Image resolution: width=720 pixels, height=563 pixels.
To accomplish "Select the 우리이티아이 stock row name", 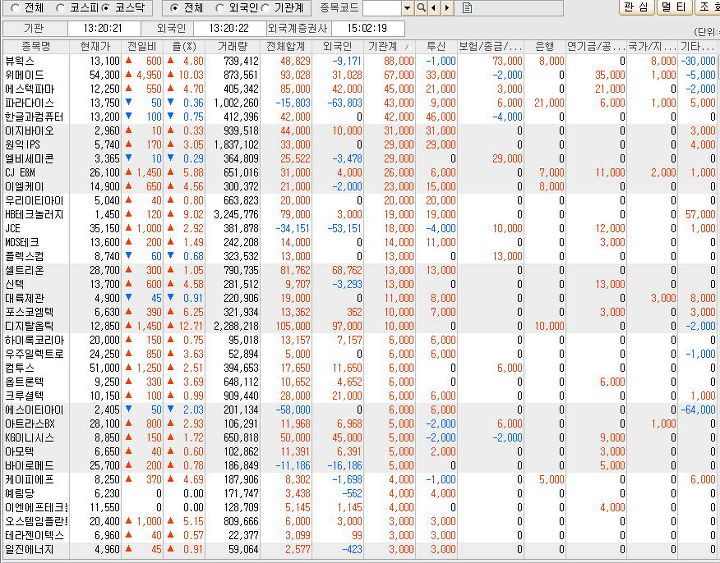I will (x=34, y=201).
